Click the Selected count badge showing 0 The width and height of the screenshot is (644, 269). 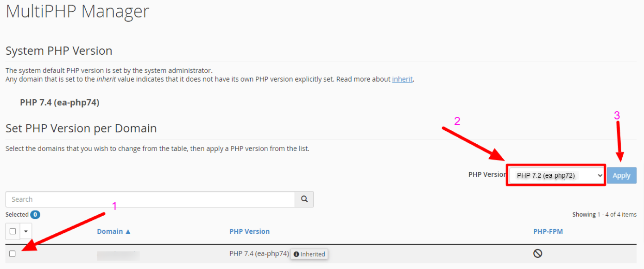coord(35,215)
